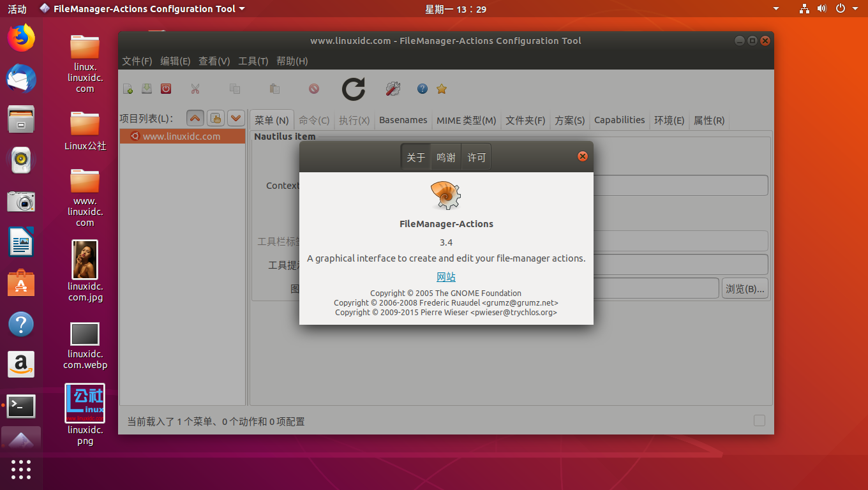Click the red quit power icon

166,89
